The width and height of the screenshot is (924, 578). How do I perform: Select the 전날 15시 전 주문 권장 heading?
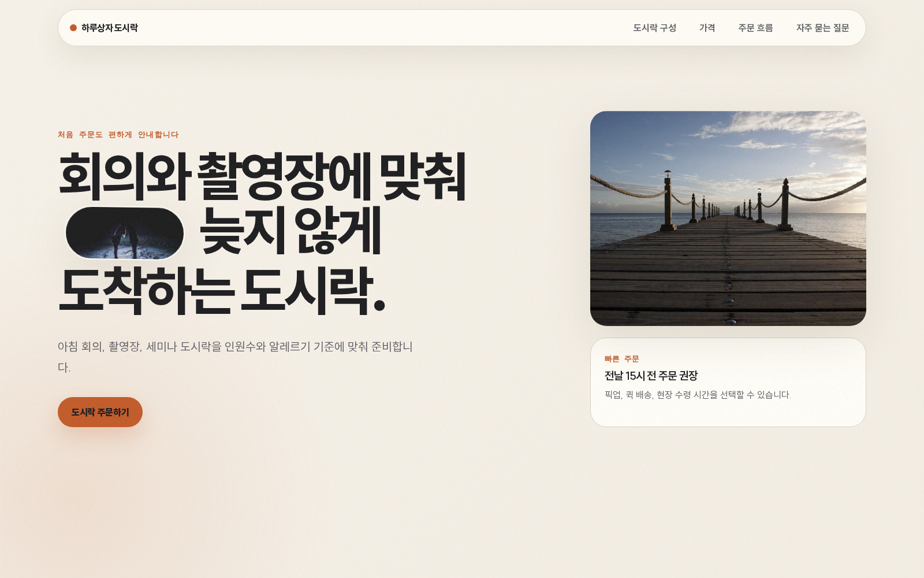tap(651, 376)
